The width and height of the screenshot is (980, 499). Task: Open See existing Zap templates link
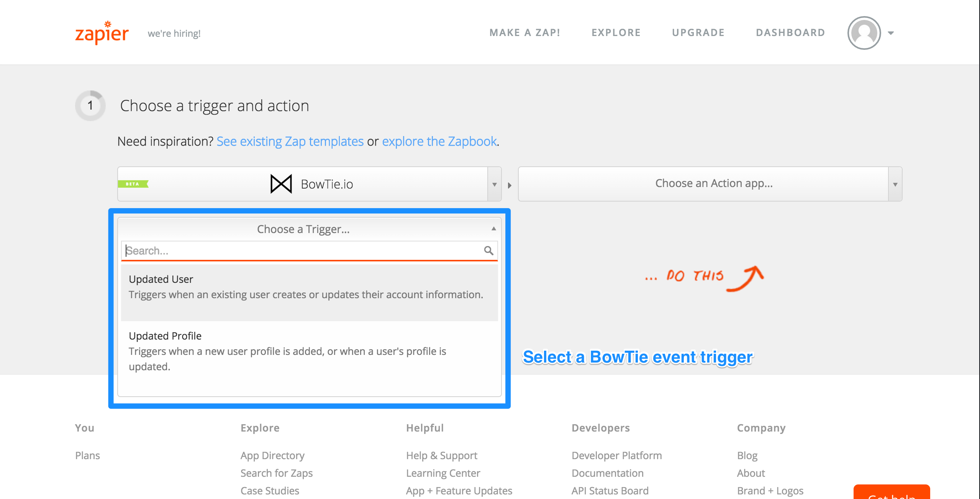(290, 141)
